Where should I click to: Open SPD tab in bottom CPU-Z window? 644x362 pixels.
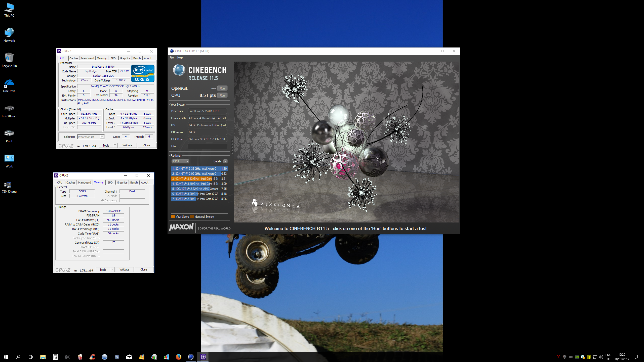[x=110, y=183]
